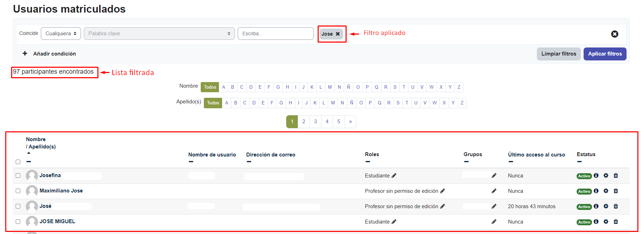Delete enrolment trash icon for JOSE MIGUEL
644x234 pixels.
coord(616,222)
